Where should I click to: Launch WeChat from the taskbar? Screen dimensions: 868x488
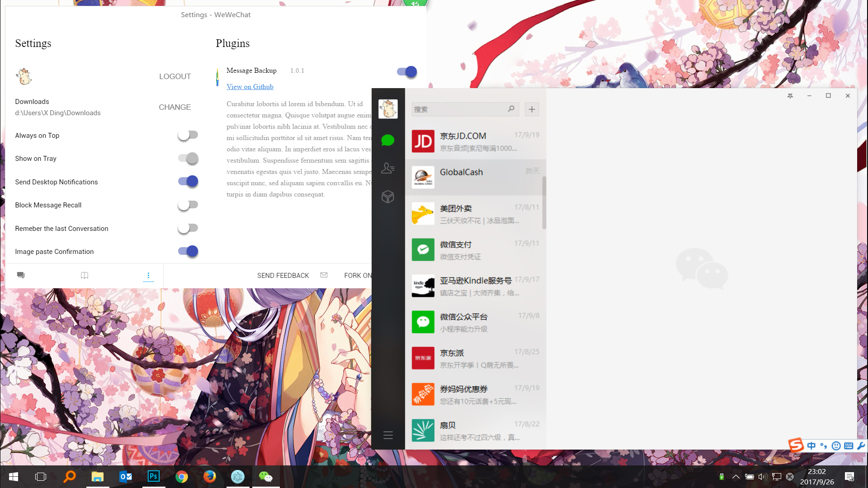266,476
